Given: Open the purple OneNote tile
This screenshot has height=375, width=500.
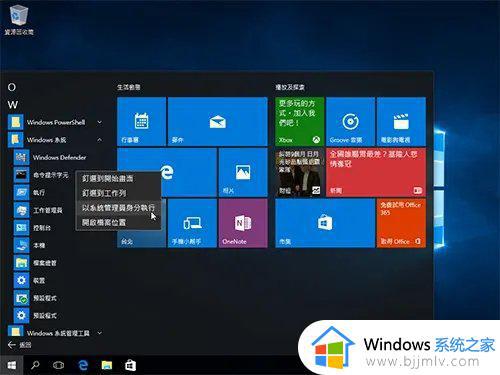Looking at the screenshot, I should tap(243, 223).
